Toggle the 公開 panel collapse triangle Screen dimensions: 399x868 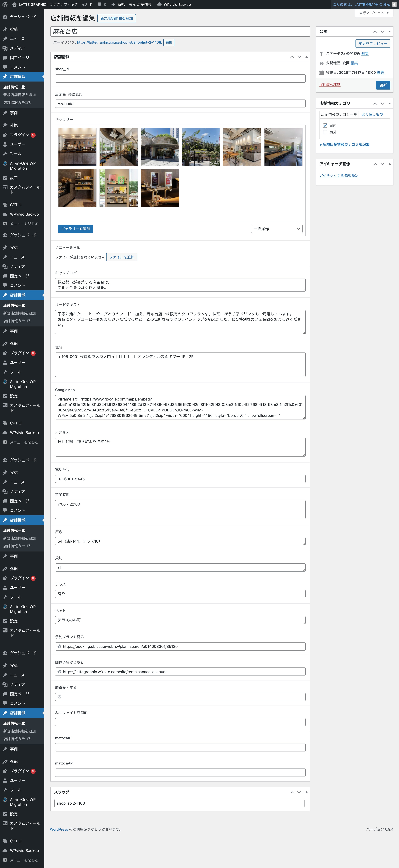(x=390, y=31)
